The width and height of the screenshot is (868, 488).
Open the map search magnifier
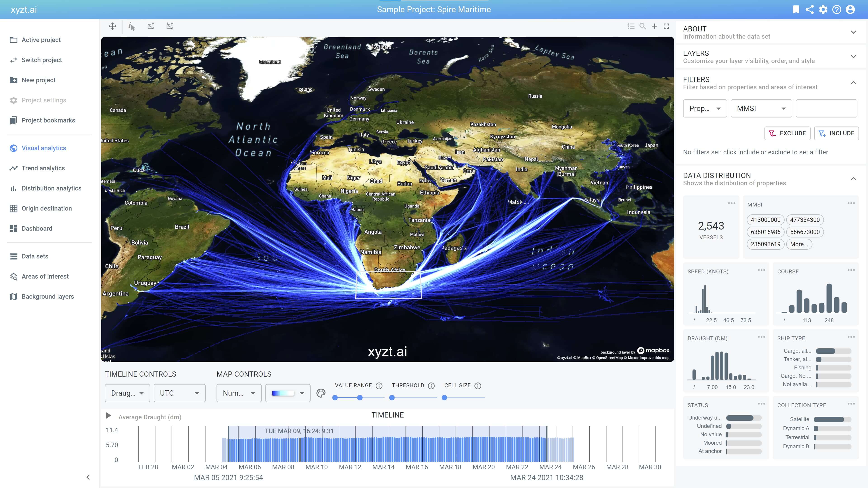pos(643,26)
